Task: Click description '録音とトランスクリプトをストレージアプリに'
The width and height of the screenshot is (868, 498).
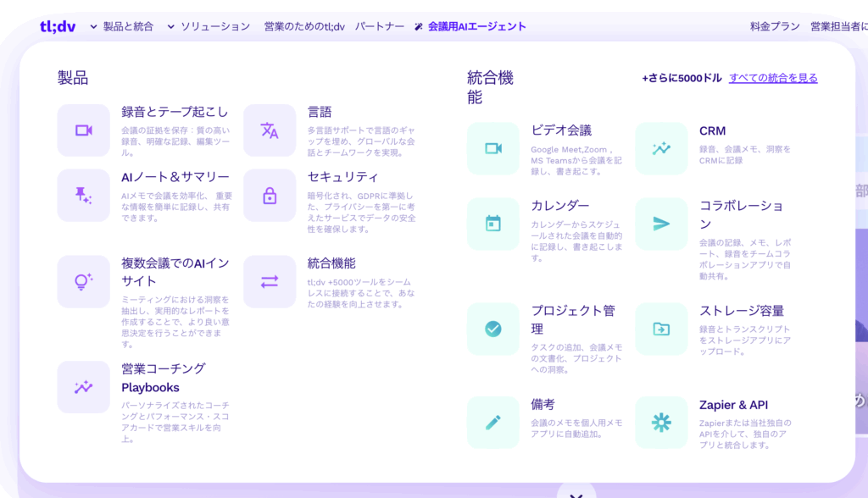Action: (745, 340)
